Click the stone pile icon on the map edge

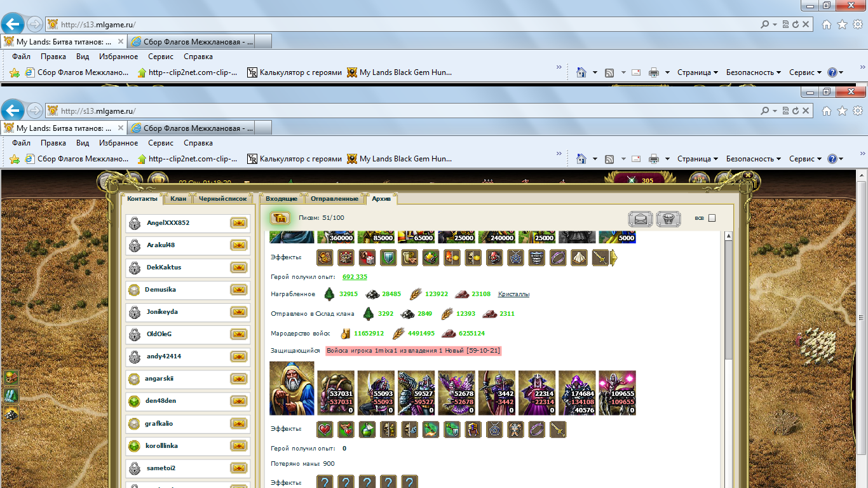pos(11,413)
